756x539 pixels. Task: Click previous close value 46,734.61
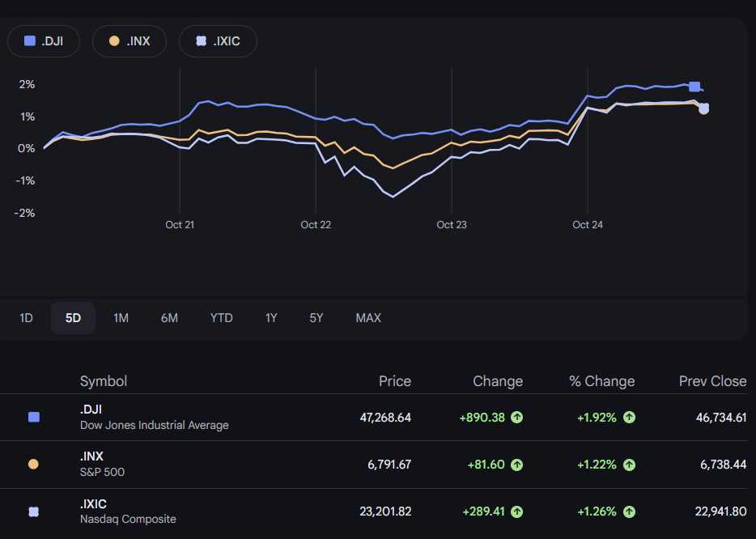pyautogui.click(x=721, y=418)
